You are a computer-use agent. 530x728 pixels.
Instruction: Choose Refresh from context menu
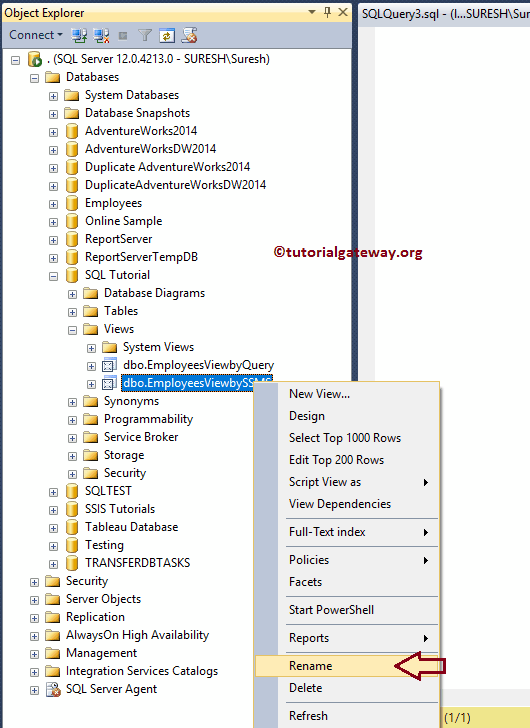tap(346, 716)
